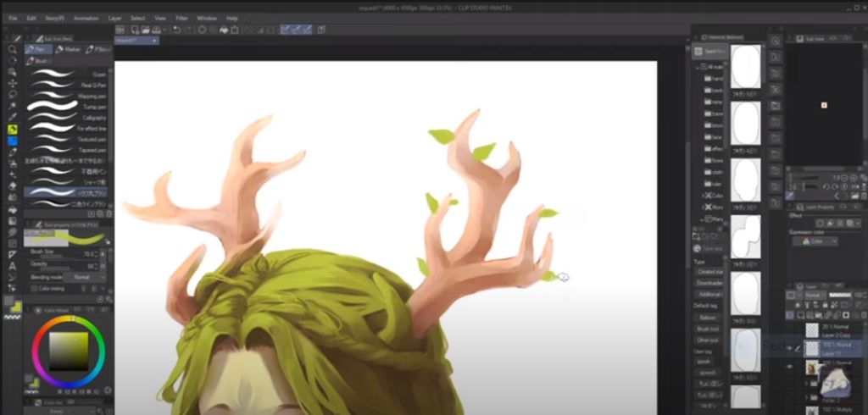This screenshot has width=868, height=415.
Task: Click the Brush tool default tag
Action: (x=709, y=329)
